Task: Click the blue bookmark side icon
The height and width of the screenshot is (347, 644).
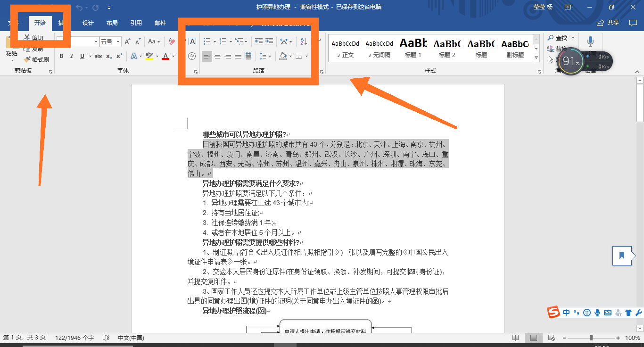Action: click(622, 256)
